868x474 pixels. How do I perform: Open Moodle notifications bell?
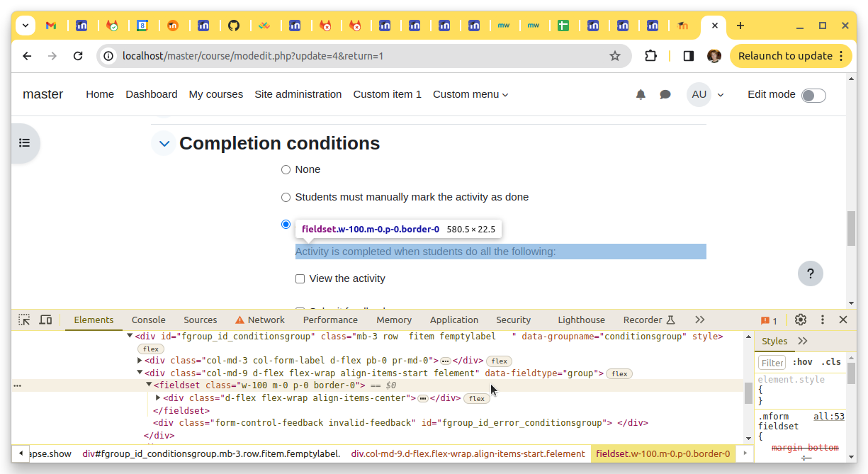pyautogui.click(x=641, y=94)
